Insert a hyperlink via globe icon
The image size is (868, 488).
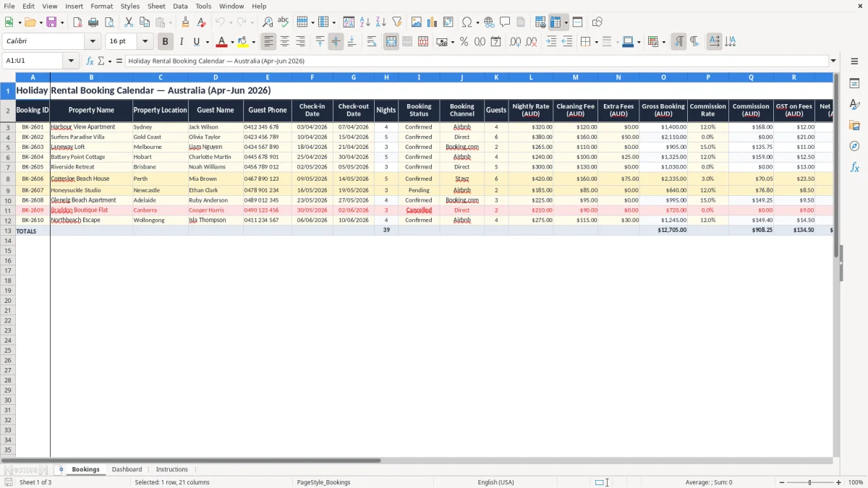[x=489, y=22]
